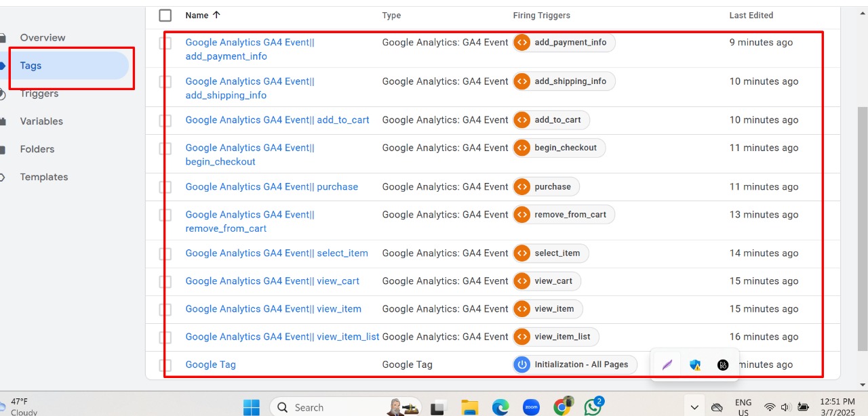Check the add_shipping_info tag row checkbox
This screenshot has height=416, width=868.
(165, 82)
